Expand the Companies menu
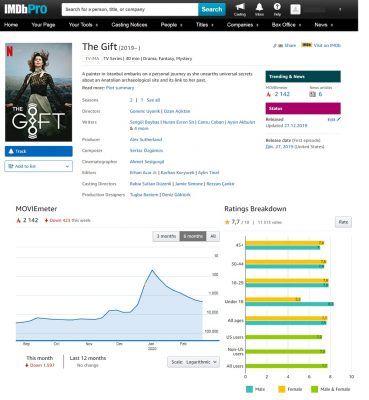Viewport: 369px width, 400px height. pos(243,25)
